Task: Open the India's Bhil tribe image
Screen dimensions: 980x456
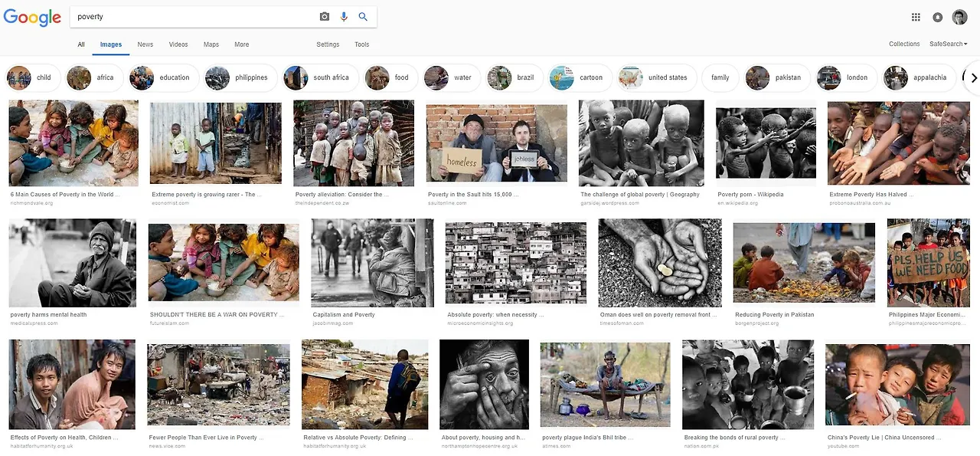Action: (605, 385)
